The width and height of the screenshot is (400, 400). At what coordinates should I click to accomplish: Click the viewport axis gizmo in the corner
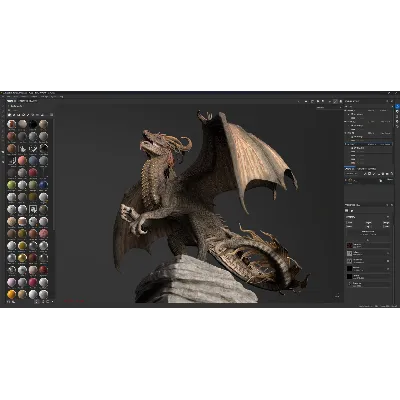(337, 295)
